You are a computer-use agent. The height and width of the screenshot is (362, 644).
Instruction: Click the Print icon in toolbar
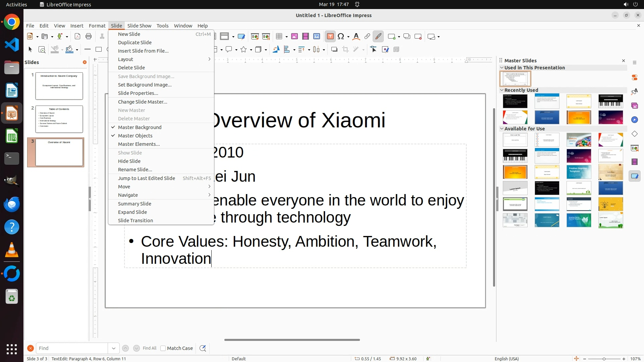pos(89,37)
